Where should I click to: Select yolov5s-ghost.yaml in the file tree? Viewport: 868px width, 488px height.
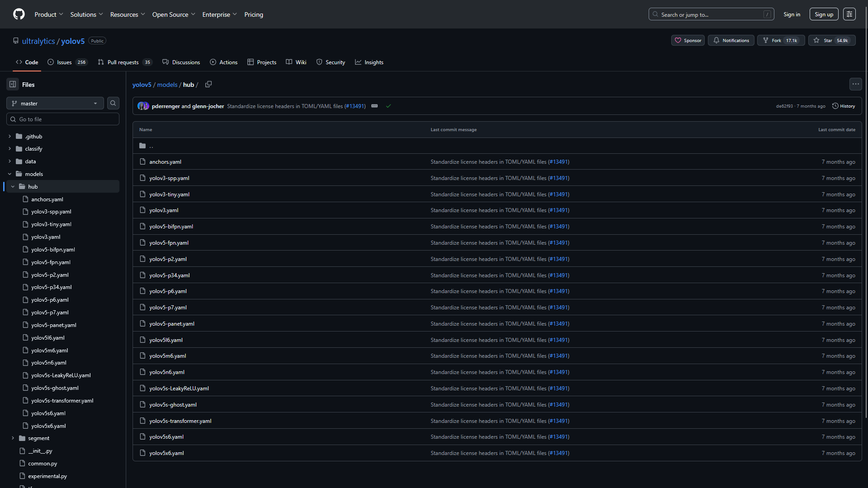point(55,388)
